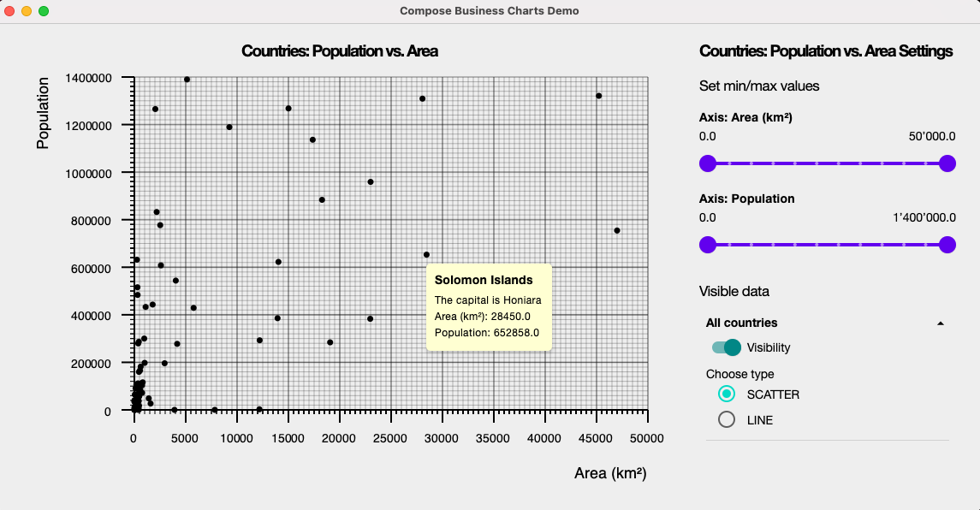980x510 pixels.
Task: Click the chart title 'Countries: Population vs. Area'
Action: 340,51
